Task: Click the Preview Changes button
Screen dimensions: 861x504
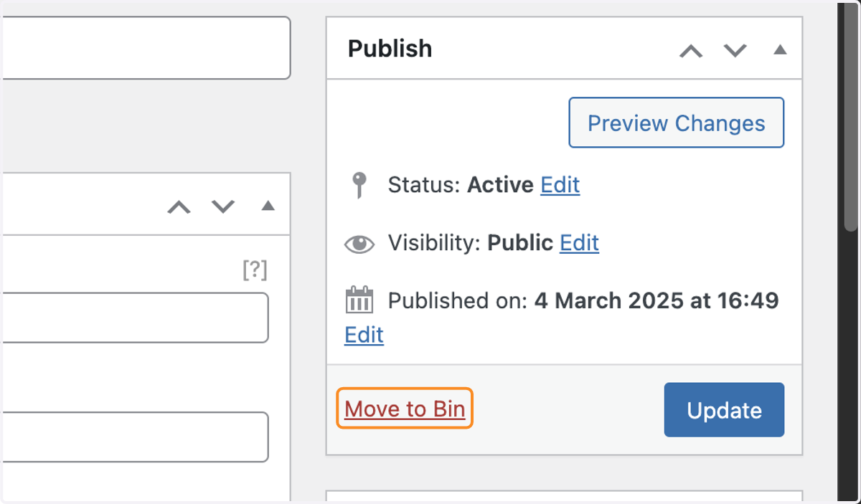Action: [676, 123]
